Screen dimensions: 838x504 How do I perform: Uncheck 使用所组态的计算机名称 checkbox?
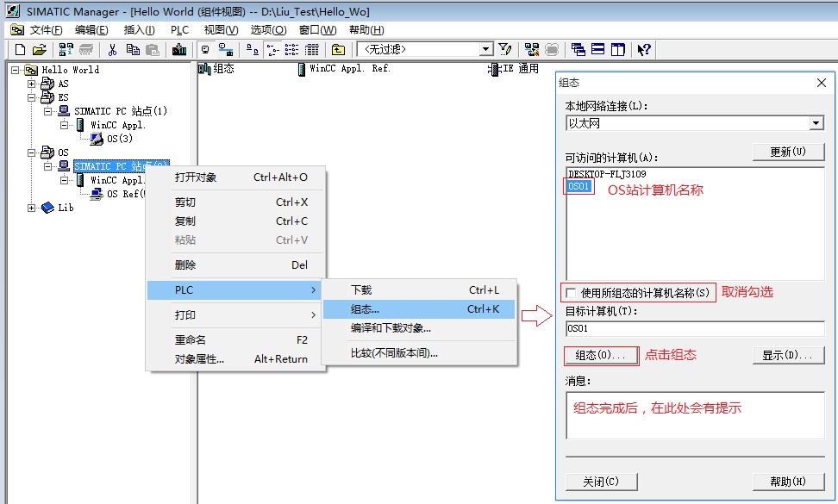point(571,293)
